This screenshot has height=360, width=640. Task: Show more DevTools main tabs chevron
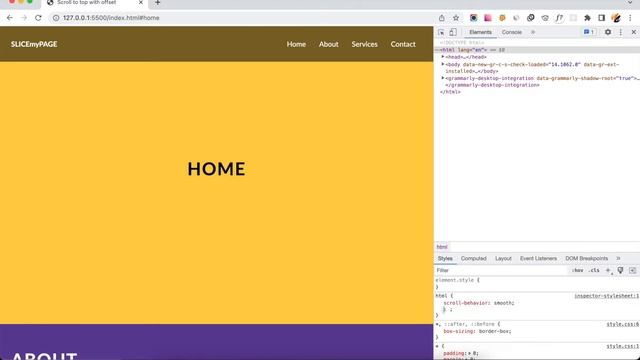pyautogui.click(x=533, y=32)
